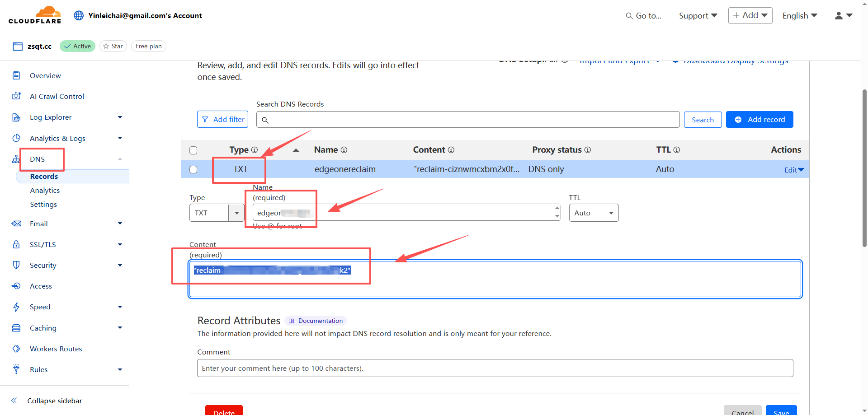The width and height of the screenshot is (868, 415).
Task: Sort records by the Type column arrow
Action: tap(296, 150)
